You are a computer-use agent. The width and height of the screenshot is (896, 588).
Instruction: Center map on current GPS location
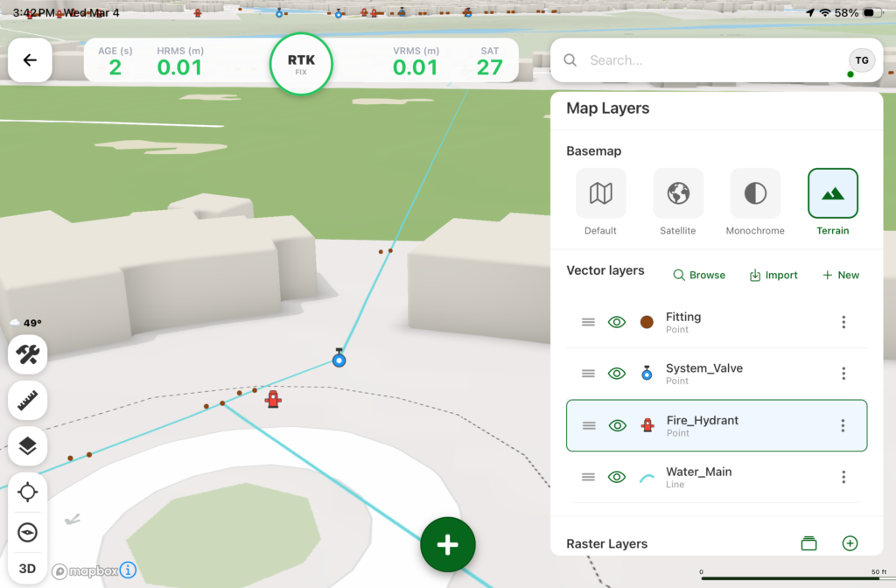[28, 492]
